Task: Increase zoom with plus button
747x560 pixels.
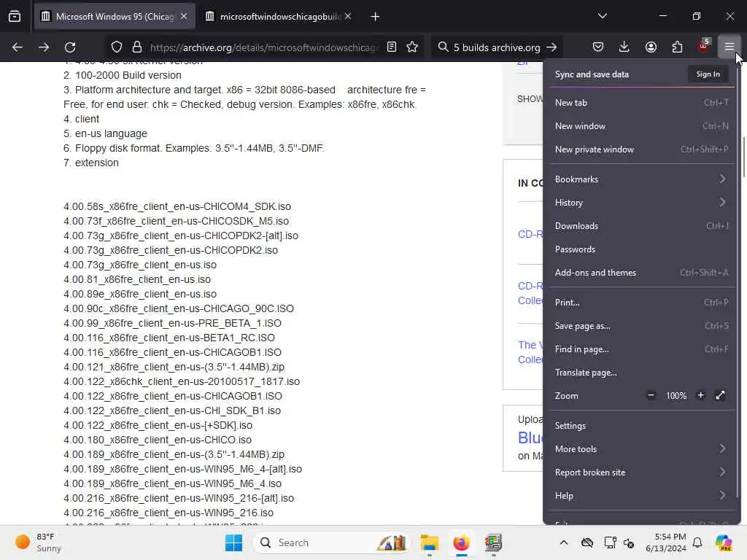Action: click(700, 395)
